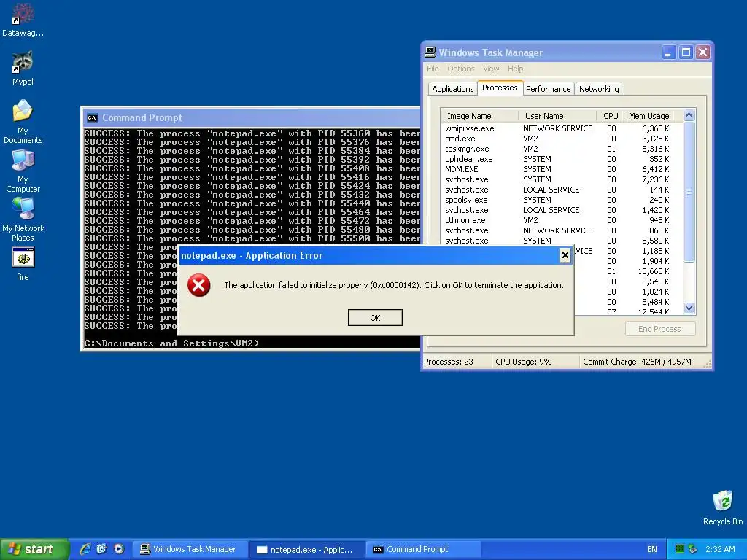Sort processes by User Name column
The image size is (747, 560).
(557, 116)
